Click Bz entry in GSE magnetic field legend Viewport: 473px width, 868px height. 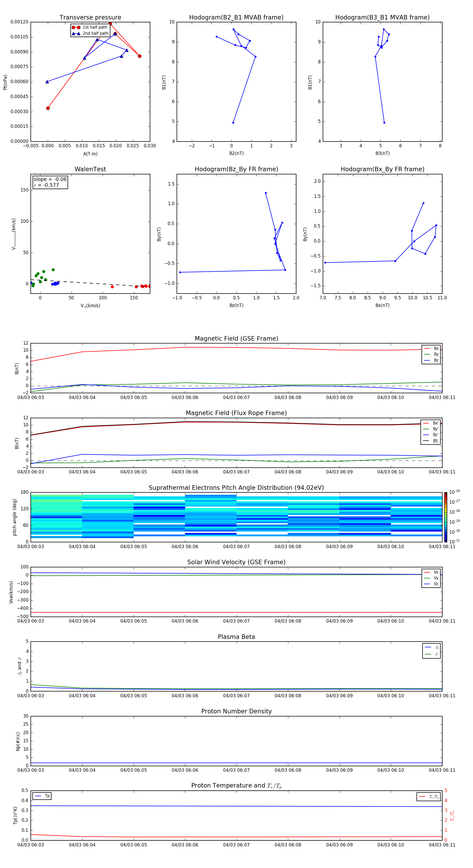coord(431,361)
